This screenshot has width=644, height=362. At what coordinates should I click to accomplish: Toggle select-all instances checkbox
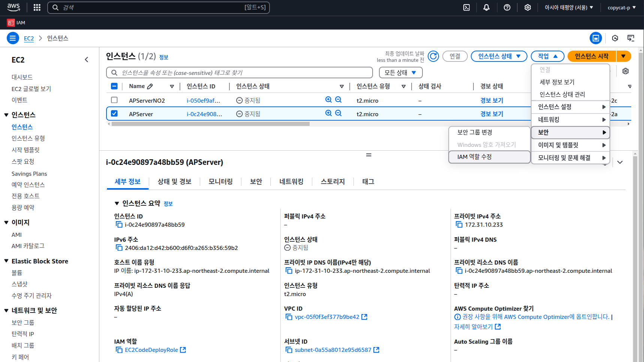point(114,86)
